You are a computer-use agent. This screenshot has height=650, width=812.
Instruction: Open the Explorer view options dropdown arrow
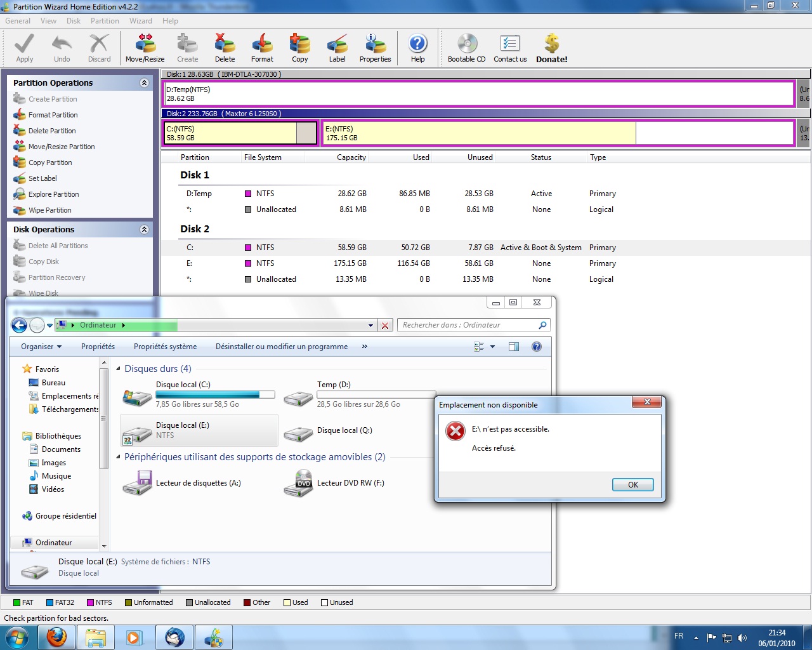pos(492,347)
